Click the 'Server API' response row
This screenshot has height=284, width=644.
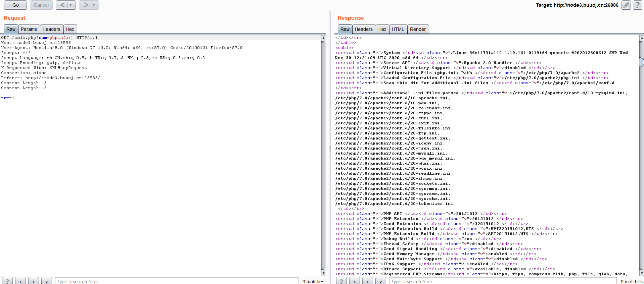(439, 63)
